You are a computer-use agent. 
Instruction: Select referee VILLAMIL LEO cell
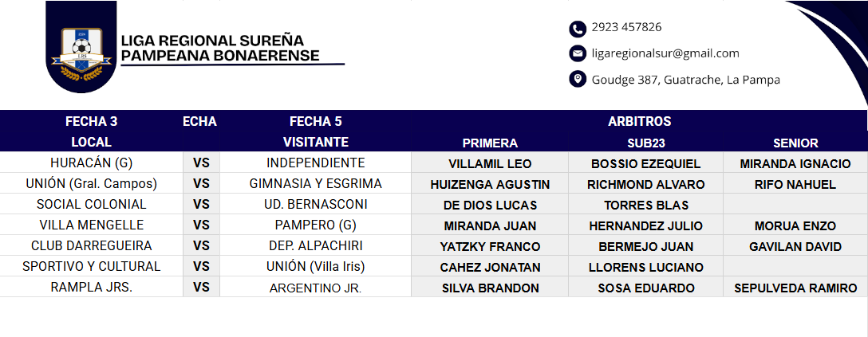click(490, 164)
